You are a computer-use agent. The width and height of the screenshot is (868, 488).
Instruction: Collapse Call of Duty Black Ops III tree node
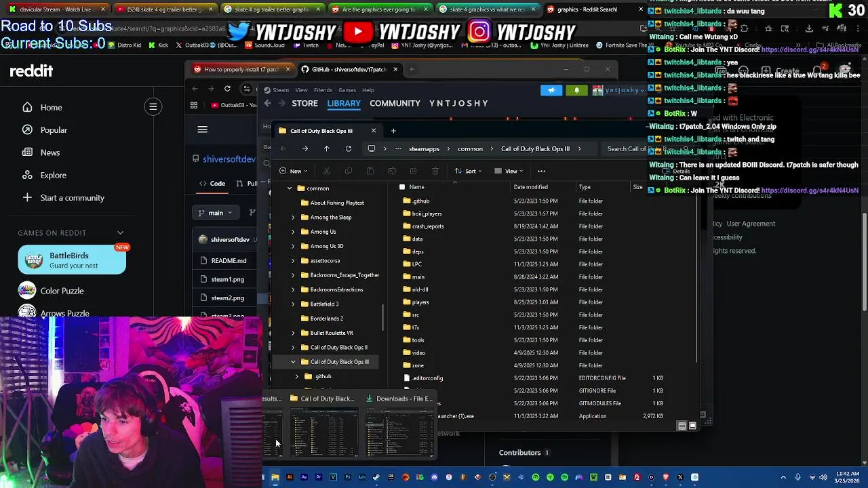point(293,362)
